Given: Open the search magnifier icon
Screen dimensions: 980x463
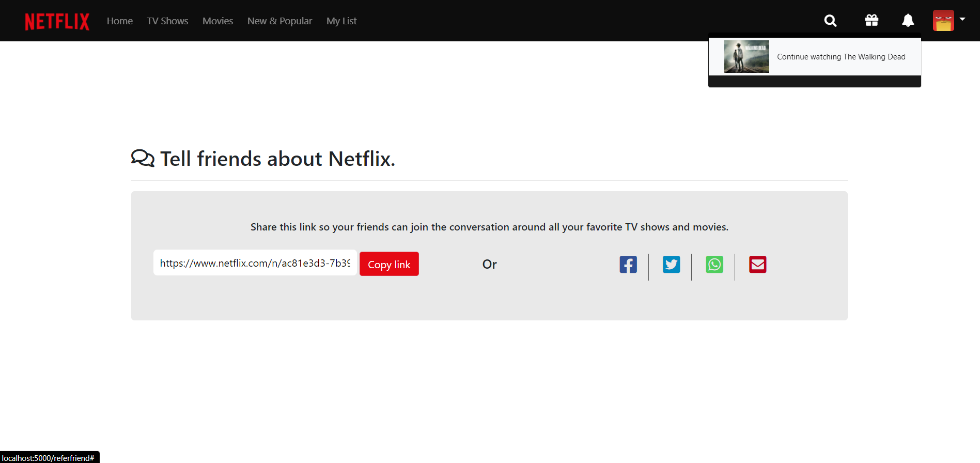Looking at the screenshot, I should [x=830, y=21].
